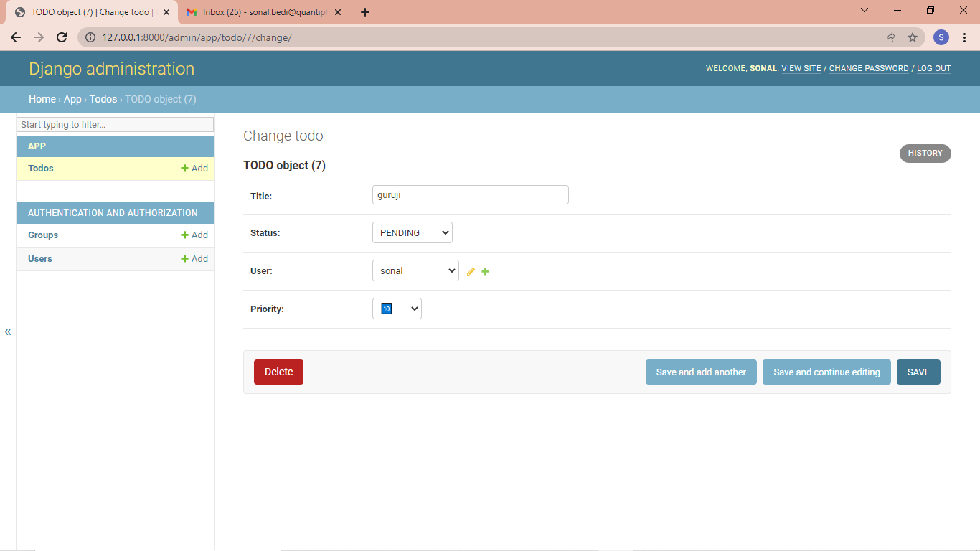Open a new browser tab
This screenshot has height=551, width=980.
coord(366,12)
